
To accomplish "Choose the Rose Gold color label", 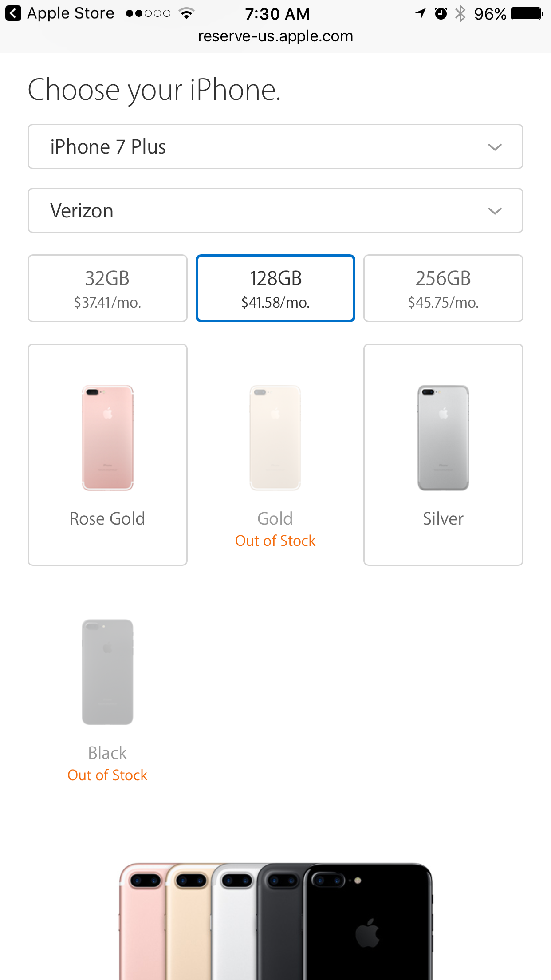I will coord(107,518).
